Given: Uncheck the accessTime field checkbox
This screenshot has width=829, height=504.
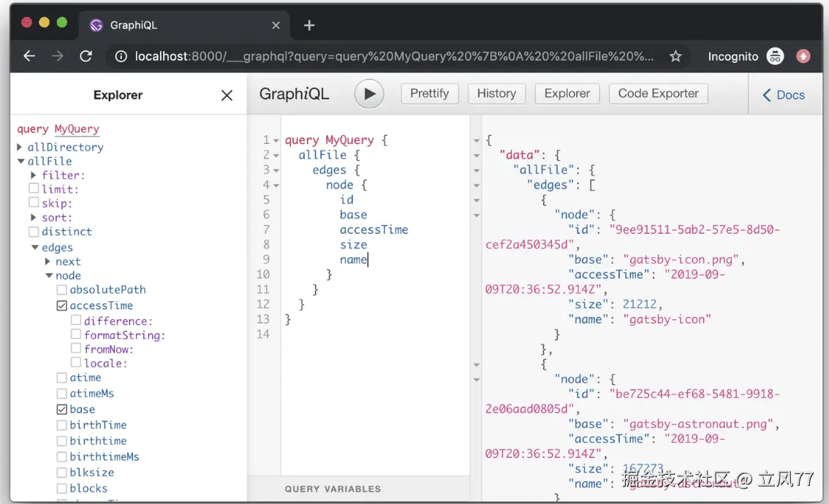Looking at the screenshot, I should pyautogui.click(x=62, y=306).
